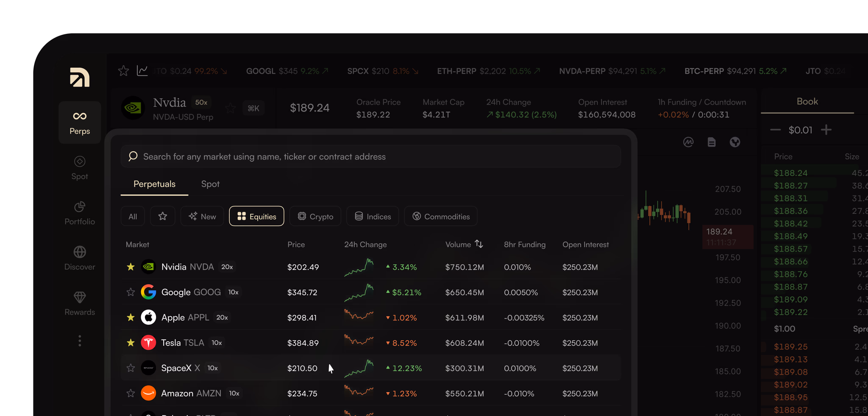Click the globe icon above the chart
This screenshot has height=416, width=868.
point(735,142)
